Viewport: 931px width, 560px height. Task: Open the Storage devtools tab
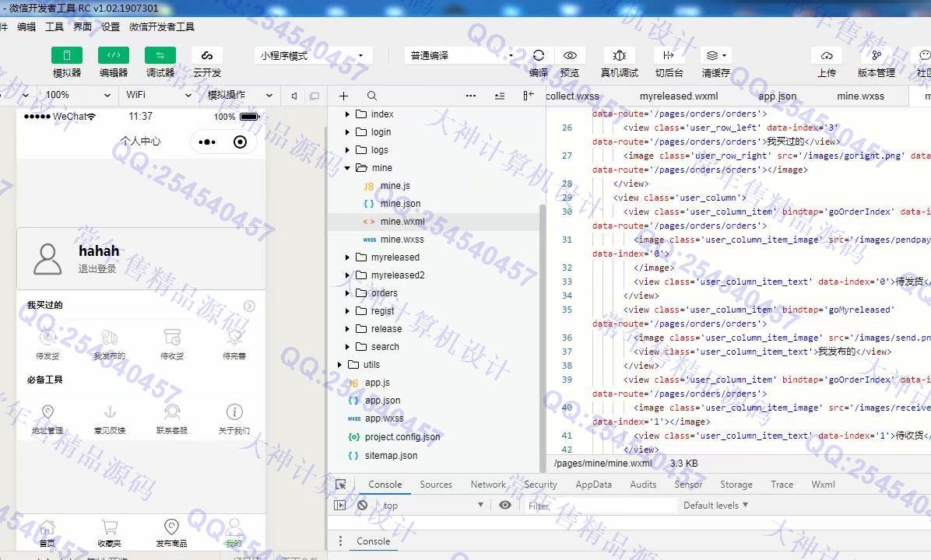click(x=736, y=484)
